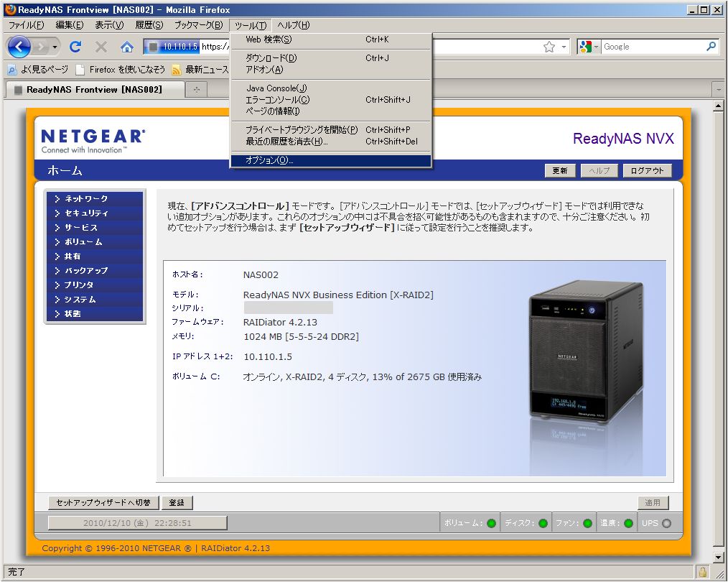Choose アドオン(A) menu entry
The width and height of the screenshot is (728, 582).
[x=330, y=70]
